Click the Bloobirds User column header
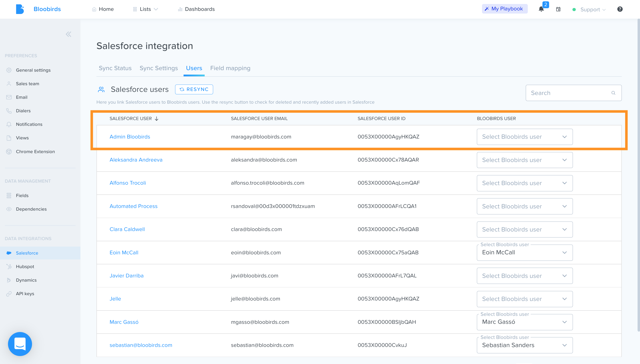The image size is (640, 364). click(496, 119)
